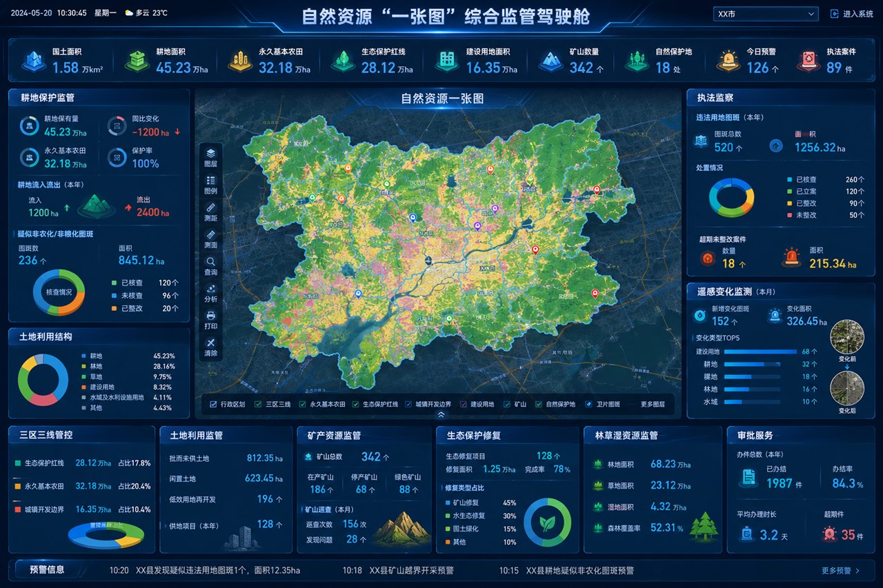Click the 永久基本农田 yellow icon in top bar

pyautogui.click(x=240, y=61)
